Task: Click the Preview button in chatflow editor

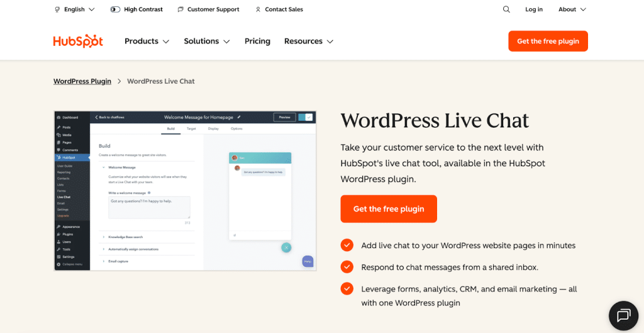Action: 285,117
